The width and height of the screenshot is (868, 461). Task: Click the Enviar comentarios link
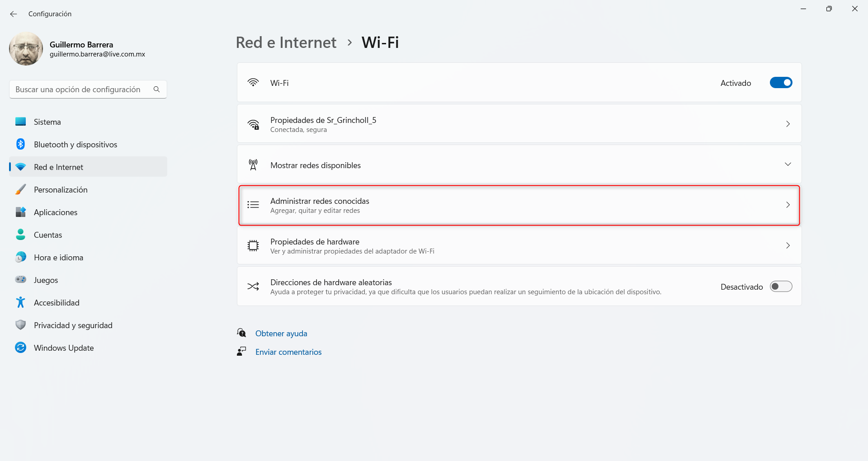288,352
